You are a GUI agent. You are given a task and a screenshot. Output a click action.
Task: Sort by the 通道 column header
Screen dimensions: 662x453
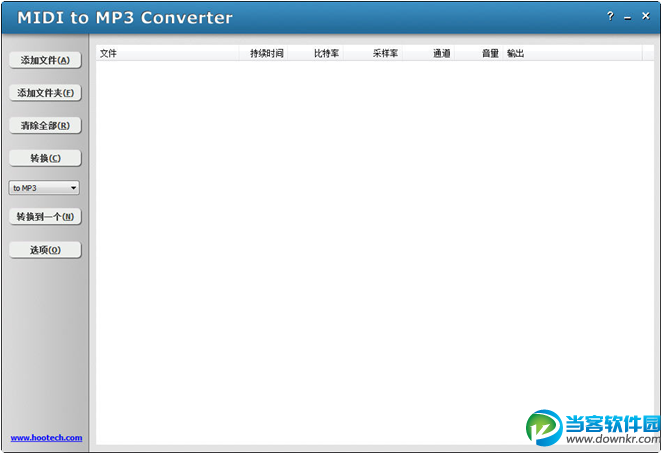(x=428, y=53)
